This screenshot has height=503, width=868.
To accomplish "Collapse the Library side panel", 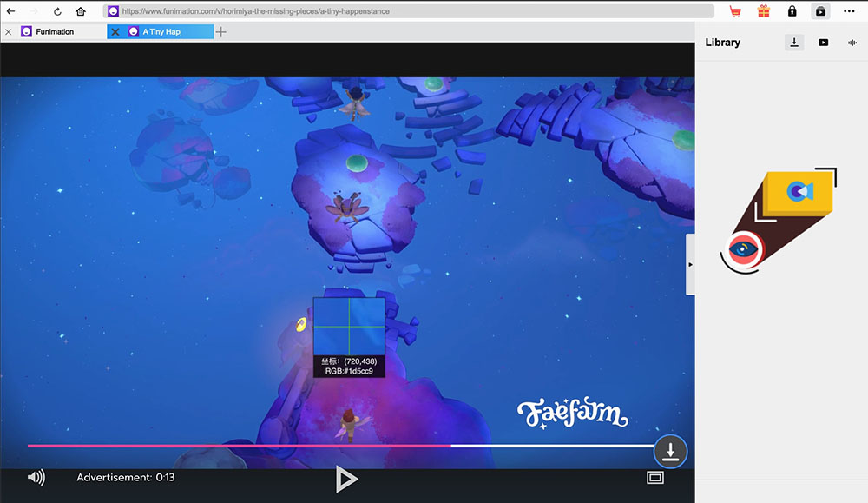I will coord(690,264).
